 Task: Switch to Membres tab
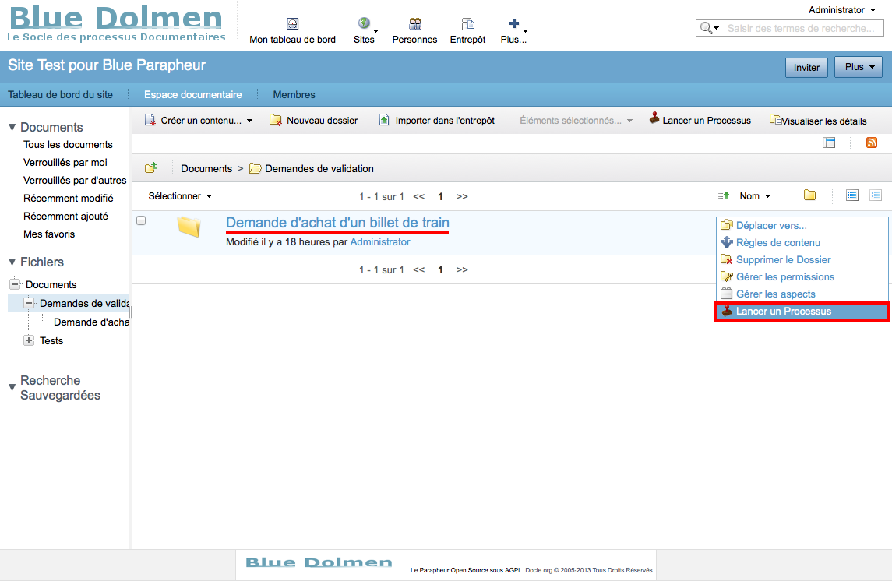tap(294, 95)
